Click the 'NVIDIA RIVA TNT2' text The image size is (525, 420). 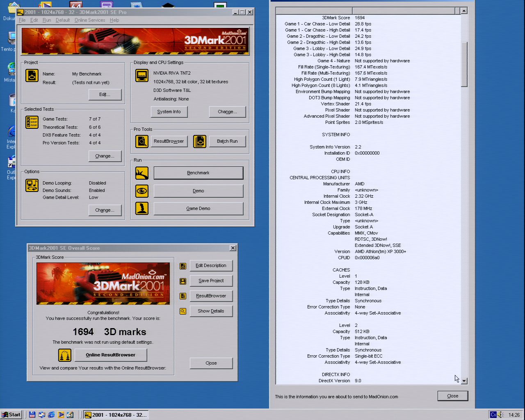(172, 73)
